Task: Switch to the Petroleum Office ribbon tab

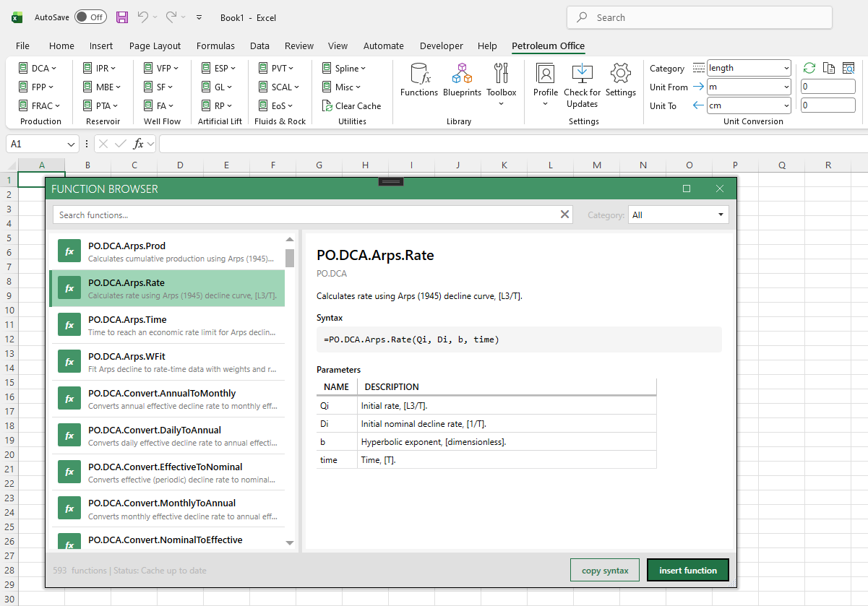Action: coord(548,46)
